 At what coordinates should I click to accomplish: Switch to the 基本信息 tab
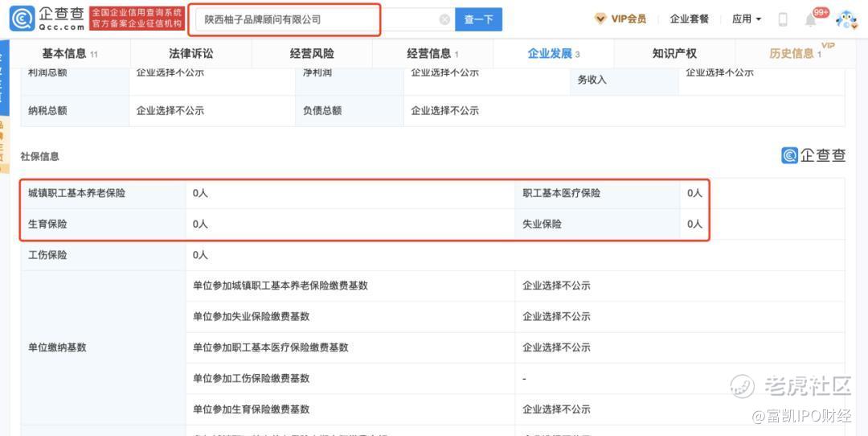pos(70,54)
